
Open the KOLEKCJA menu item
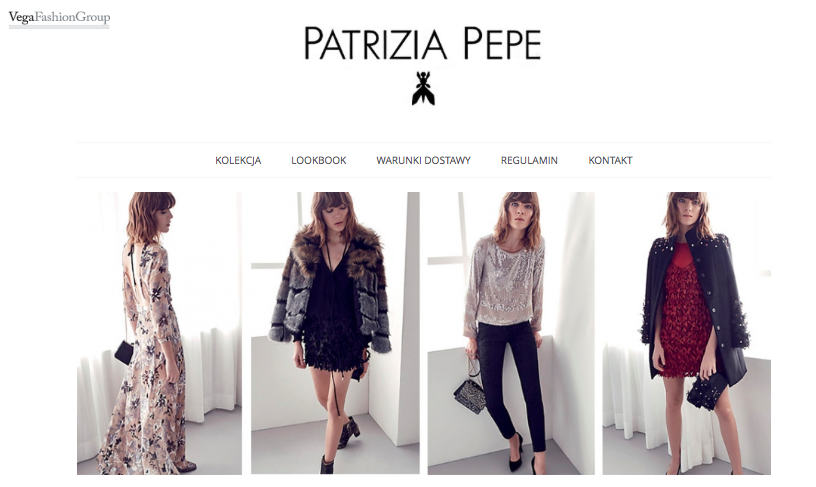238,160
